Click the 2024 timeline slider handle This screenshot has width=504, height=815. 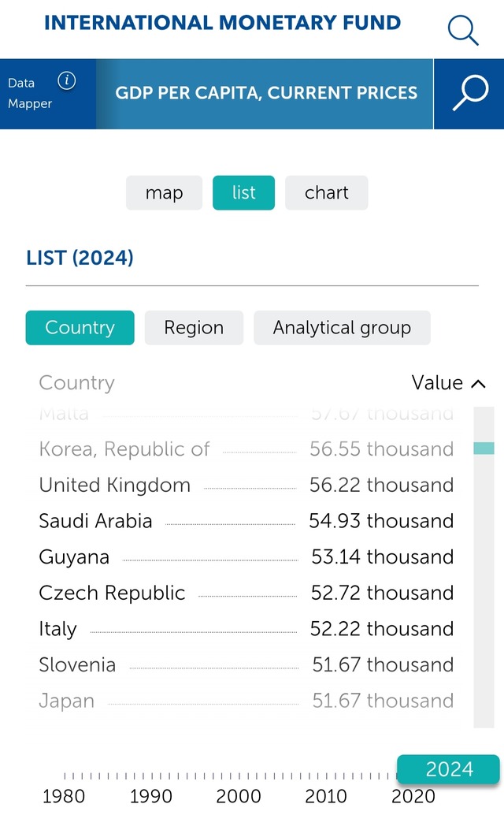(448, 768)
